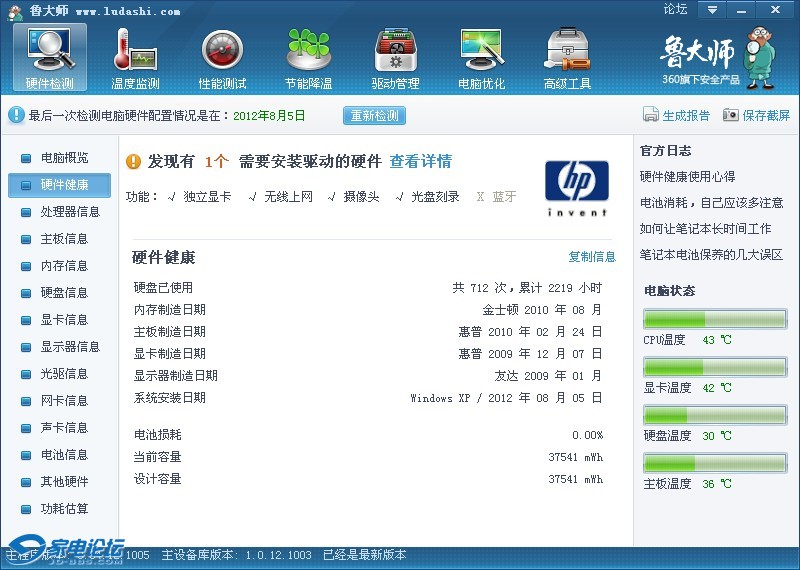This screenshot has height=570, width=800.
Task: Launch the 性能测试 performance test
Action: (222, 58)
